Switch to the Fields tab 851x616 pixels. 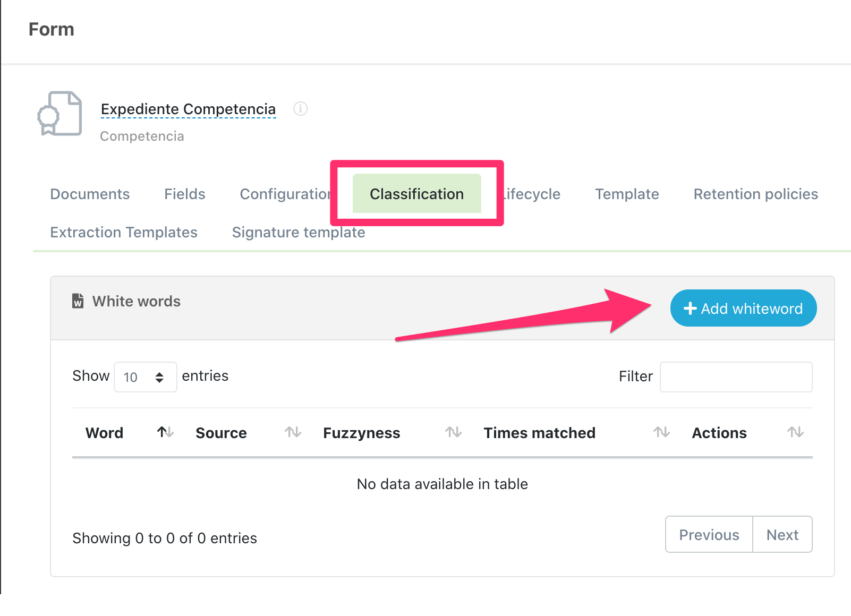(x=184, y=194)
